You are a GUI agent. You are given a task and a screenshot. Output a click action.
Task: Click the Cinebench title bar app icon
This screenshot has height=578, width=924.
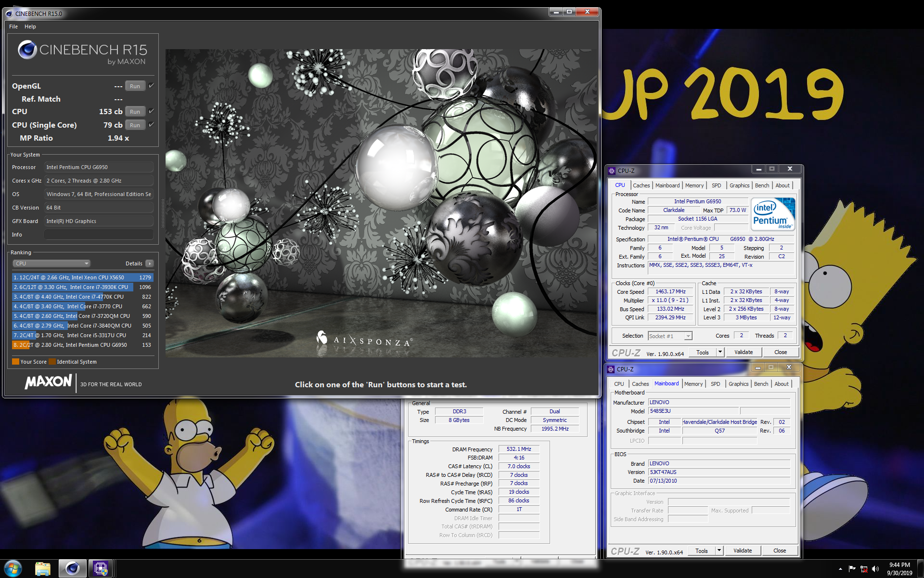(x=9, y=13)
